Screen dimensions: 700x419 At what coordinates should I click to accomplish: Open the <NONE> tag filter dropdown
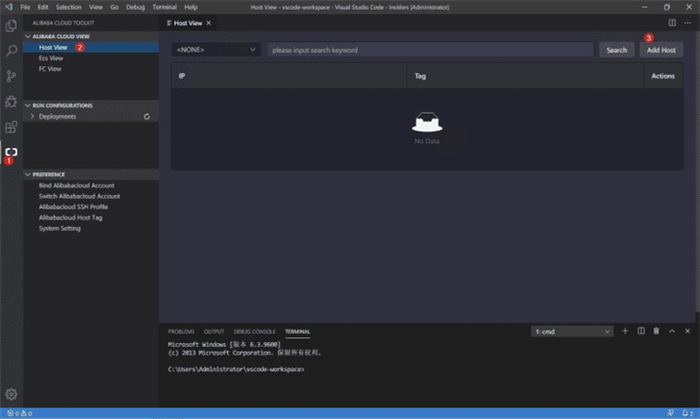(216, 50)
